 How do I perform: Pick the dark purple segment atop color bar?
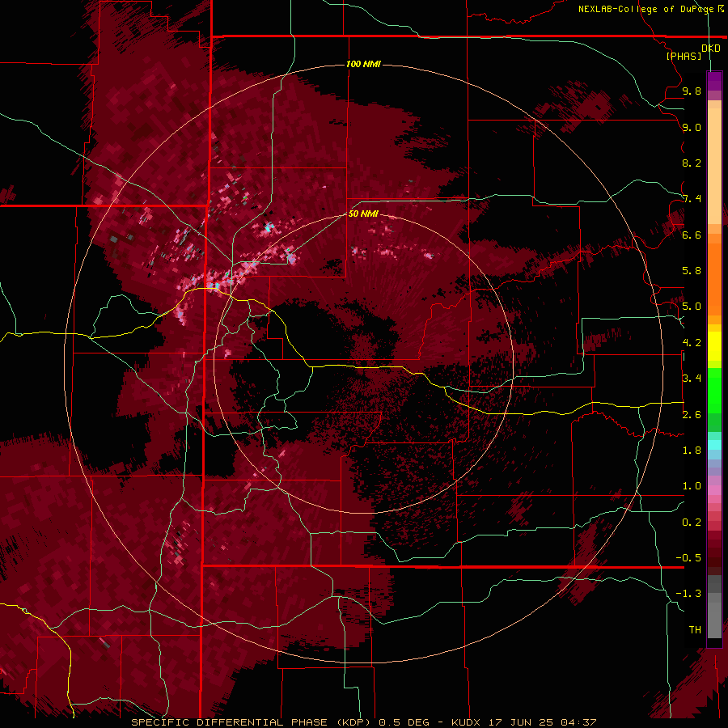click(x=714, y=81)
